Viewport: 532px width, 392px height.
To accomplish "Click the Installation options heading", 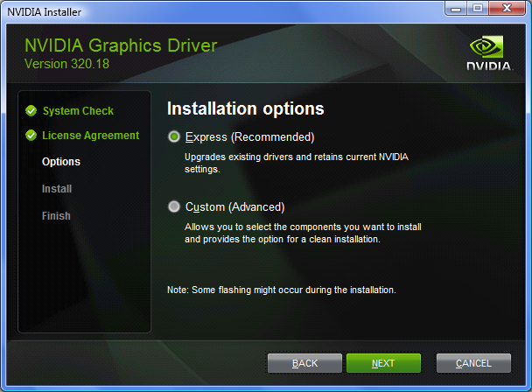I will (246, 109).
